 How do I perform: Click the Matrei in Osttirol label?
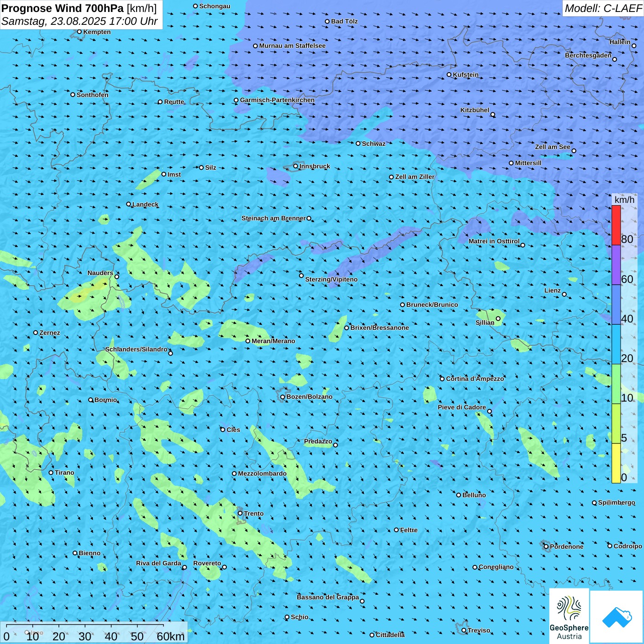click(x=494, y=241)
